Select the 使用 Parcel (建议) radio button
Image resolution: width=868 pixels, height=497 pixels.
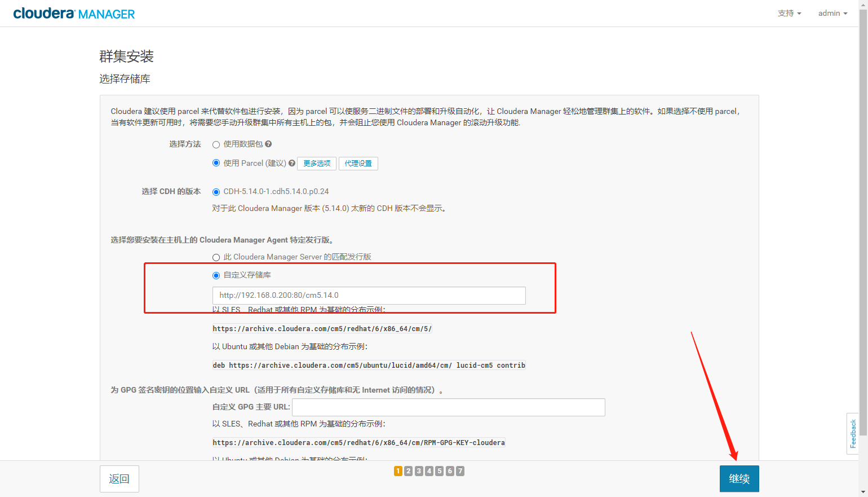pyautogui.click(x=216, y=163)
